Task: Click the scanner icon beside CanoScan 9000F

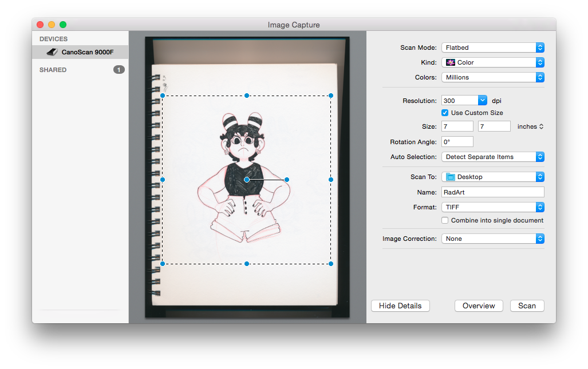Action: [52, 52]
